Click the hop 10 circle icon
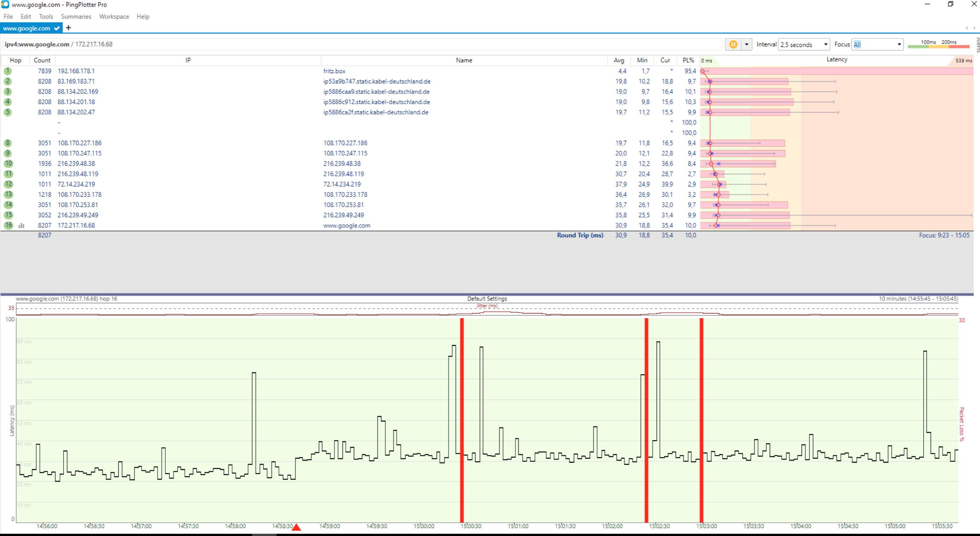 (8, 163)
